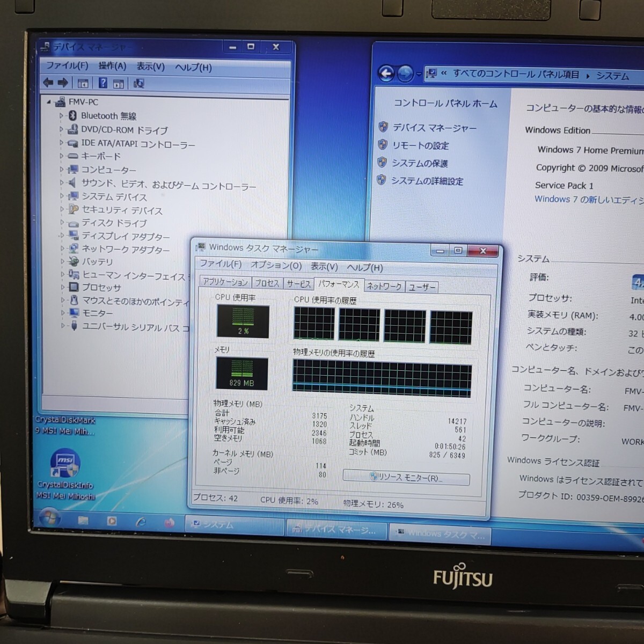Open Device Manager ヘルプ(H) menu

(x=193, y=68)
